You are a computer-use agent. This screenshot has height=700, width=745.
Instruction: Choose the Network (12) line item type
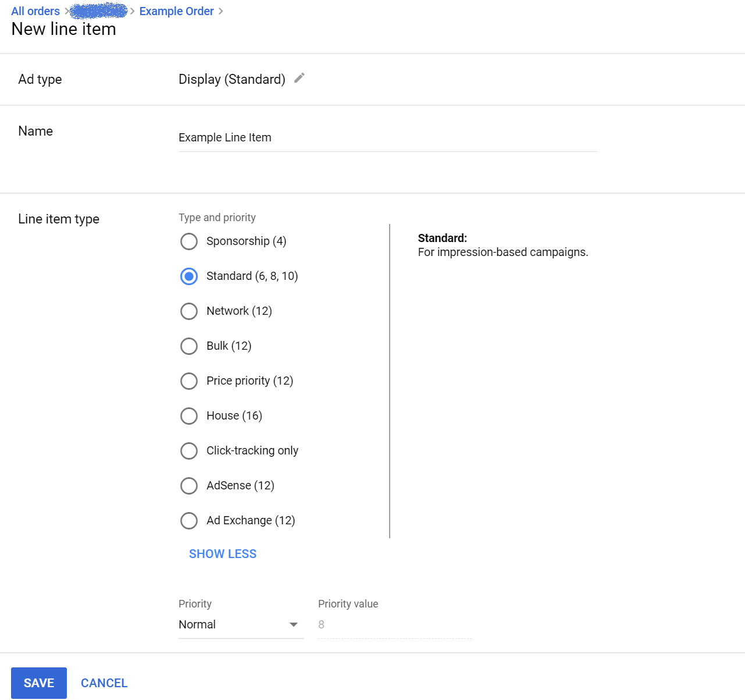pyautogui.click(x=189, y=311)
